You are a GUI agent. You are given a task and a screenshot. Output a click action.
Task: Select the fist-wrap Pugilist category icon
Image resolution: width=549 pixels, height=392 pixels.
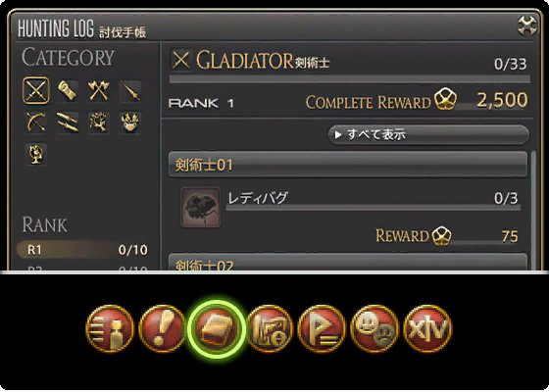click(x=68, y=91)
